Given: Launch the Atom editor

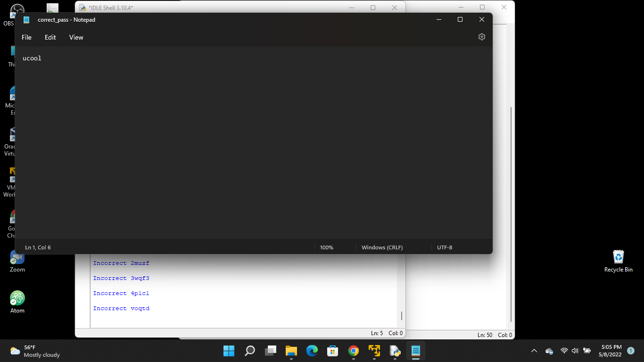Looking at the screenshot, I should [17, 298].
